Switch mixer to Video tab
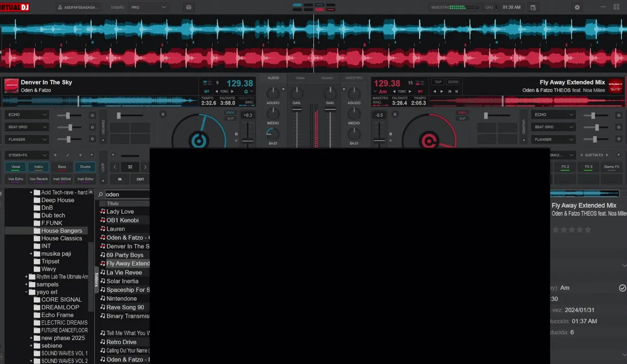The height and width of the screenshot is (364, 627). [x=300, y=78]
